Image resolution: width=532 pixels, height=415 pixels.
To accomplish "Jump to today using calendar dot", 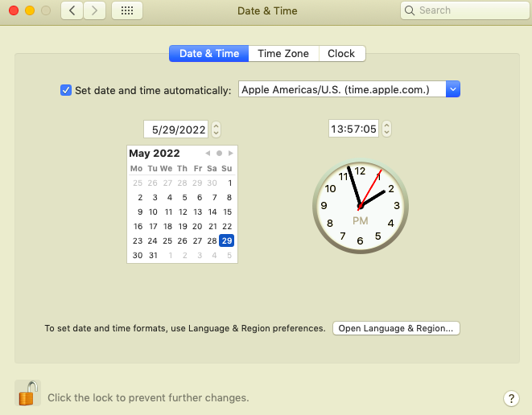I will (219, 154).
